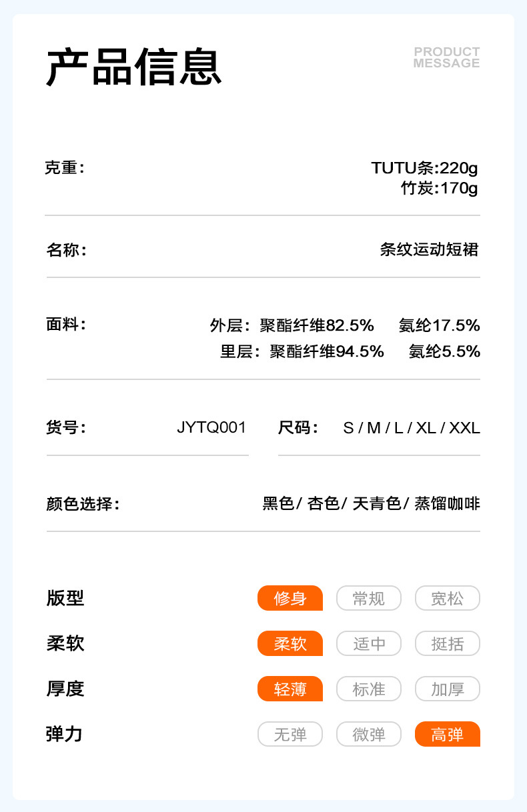The image size is (527, 812).
Task: Select the 高弹 elasticity option
Action: (447, 734)
